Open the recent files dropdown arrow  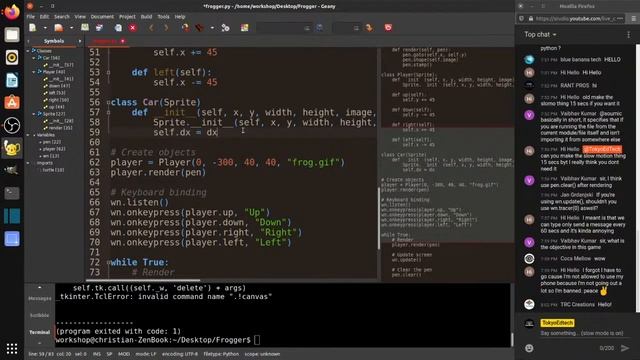71,28
